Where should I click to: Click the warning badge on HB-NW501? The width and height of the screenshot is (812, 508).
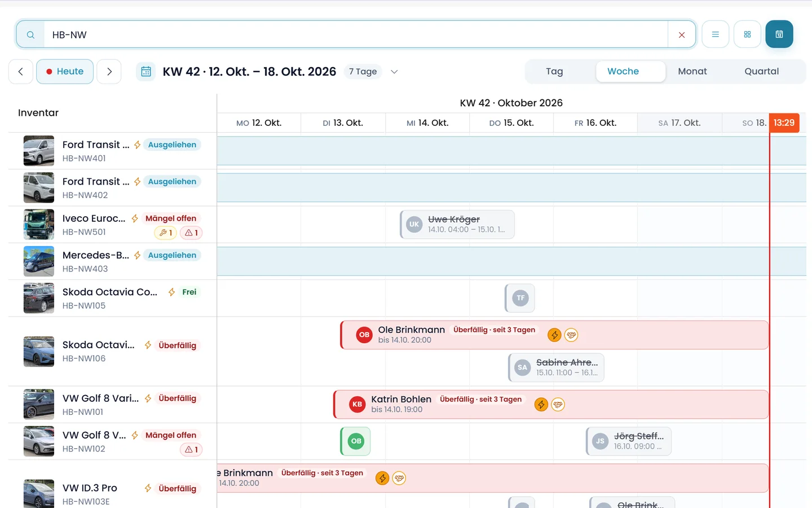[x=191, y=233]
